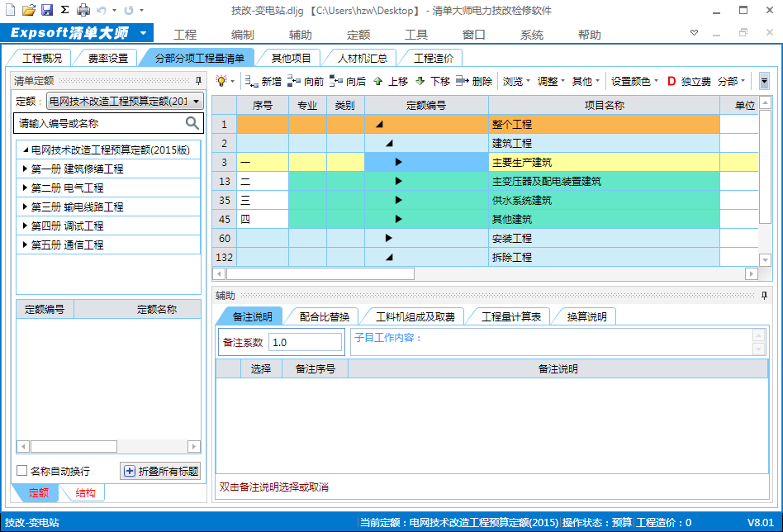783x532 pixels.
Task: Switch to the 工程概况 tab
Action: click(x=42, y=58)
